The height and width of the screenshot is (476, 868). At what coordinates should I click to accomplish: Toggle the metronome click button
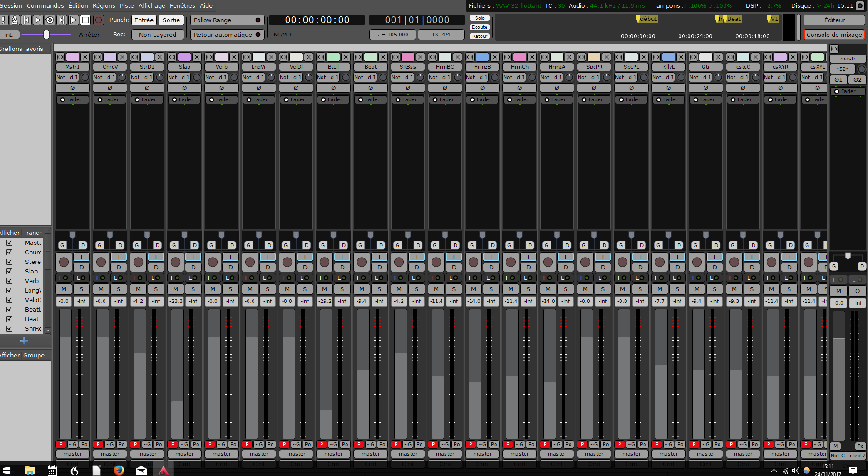click(15, 20)
